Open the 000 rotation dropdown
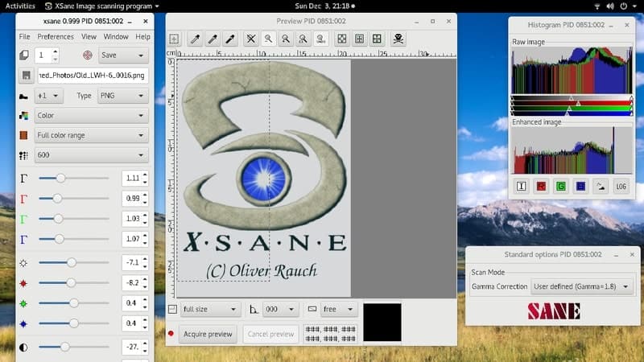644x362 pixels. point(280,309)
